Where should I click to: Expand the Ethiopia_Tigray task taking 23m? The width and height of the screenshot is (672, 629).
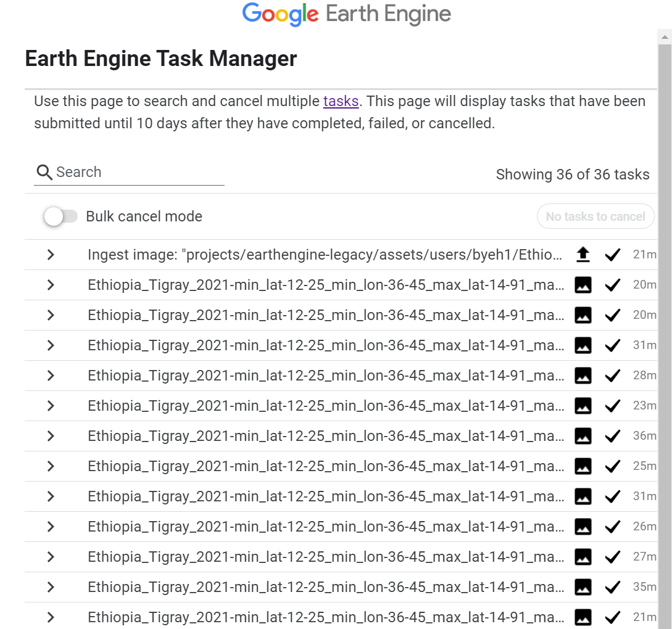(51, 406)
